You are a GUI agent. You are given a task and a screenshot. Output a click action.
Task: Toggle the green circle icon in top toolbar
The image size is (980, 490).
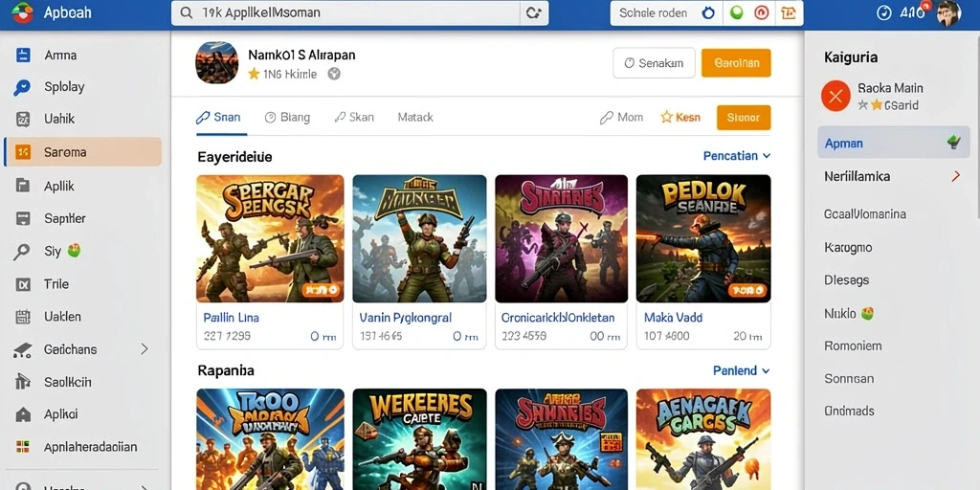click(x=737, y=13)
